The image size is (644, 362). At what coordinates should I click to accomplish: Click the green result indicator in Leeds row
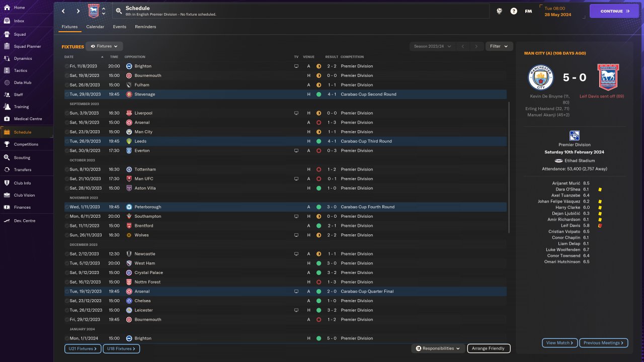318,141
